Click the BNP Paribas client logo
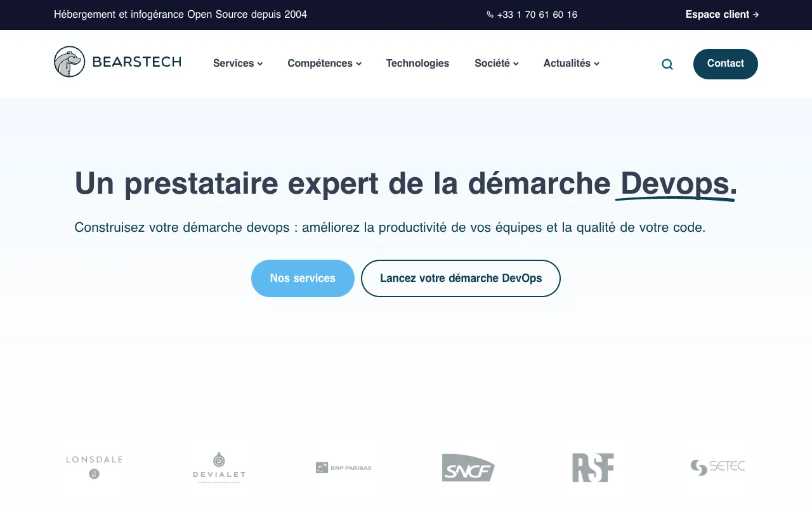The image size is (812, 508). pyautogui.click(x=343, y=468)
